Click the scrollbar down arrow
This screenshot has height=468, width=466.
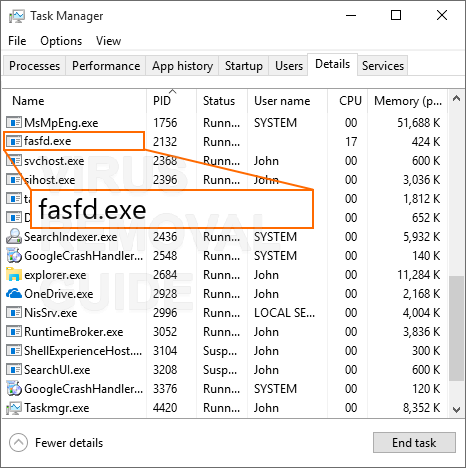(x=457, y=409)
